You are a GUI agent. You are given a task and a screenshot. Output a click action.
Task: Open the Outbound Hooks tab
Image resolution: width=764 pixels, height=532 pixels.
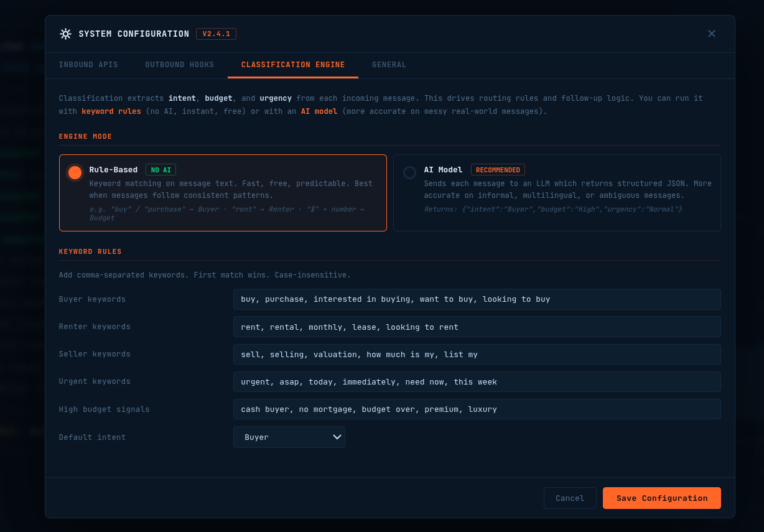coord(180,65)
